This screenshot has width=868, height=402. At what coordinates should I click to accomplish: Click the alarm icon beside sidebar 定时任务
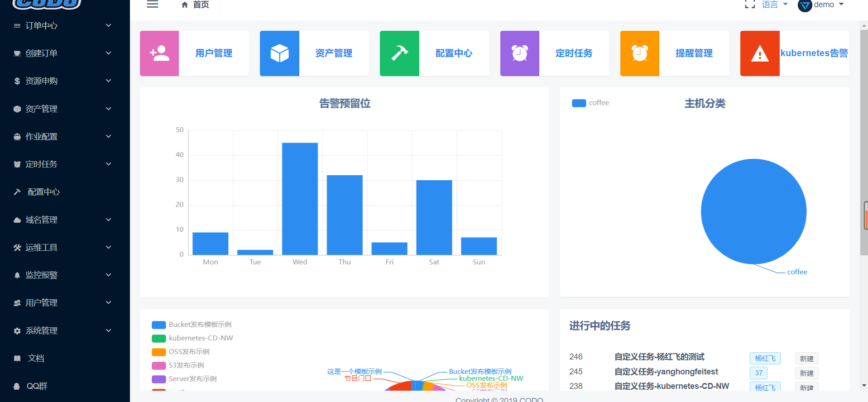tap(17, 164)
